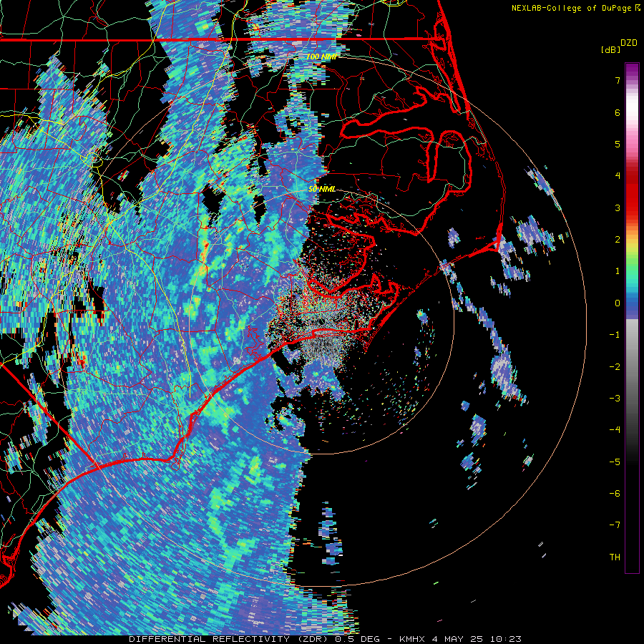Select the 6 dB scale label
The width and height of the screenshot is (644, 644).
[618, 112]
